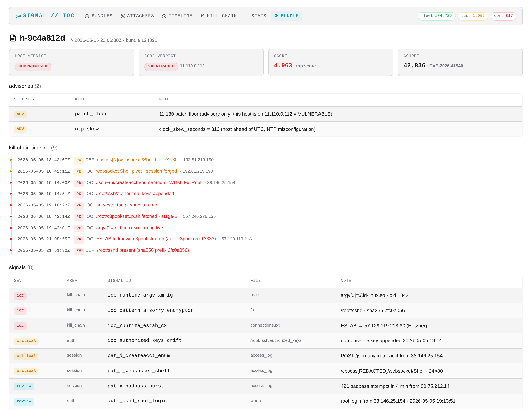Click the SIGNAL // IOC brand title
Screen dimensions: 532x411
coord(49,16)
